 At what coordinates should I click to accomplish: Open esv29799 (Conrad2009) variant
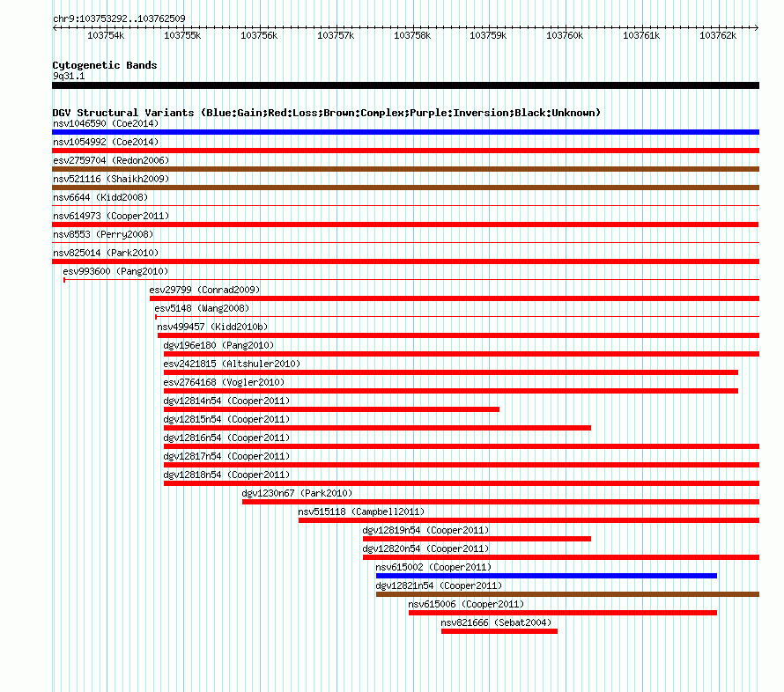(204, 290)
